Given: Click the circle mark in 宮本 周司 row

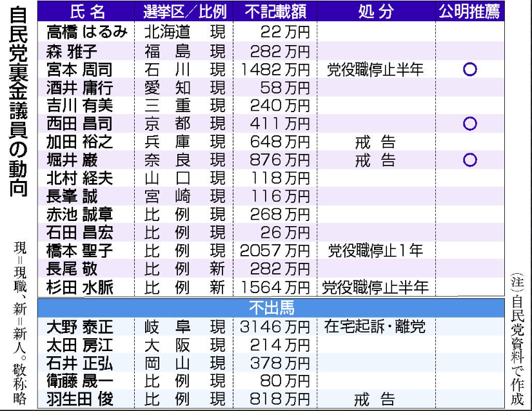Looking at the screenshot, I should [469, 69].
